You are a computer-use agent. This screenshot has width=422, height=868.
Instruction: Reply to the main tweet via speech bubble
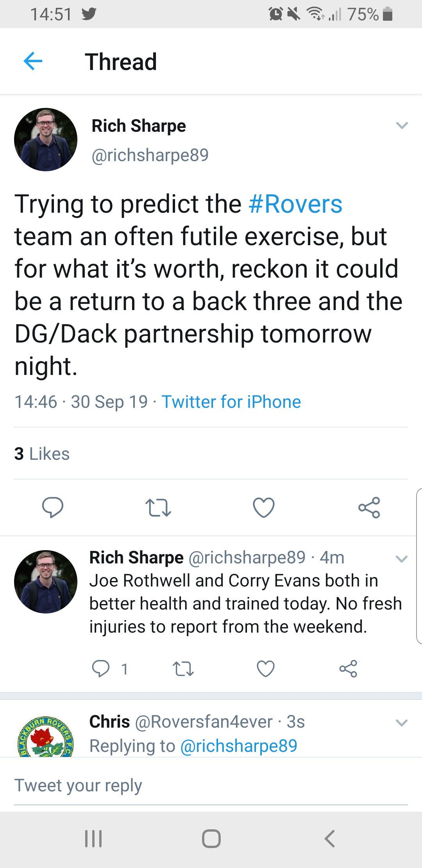click(53, 507)
